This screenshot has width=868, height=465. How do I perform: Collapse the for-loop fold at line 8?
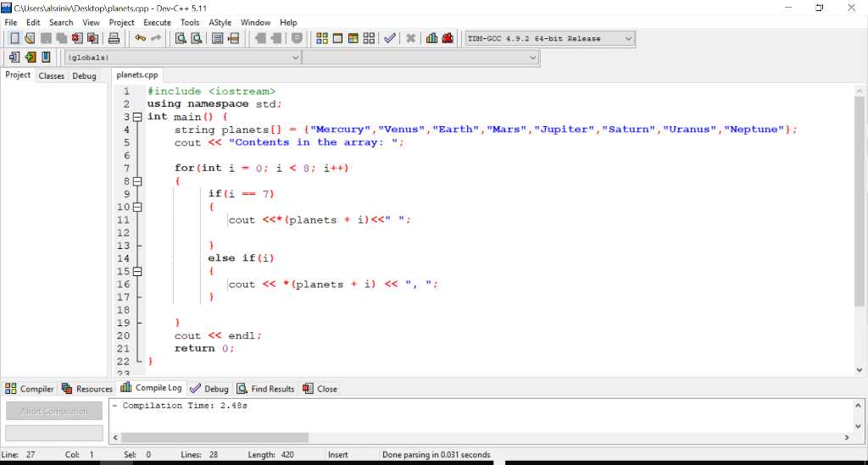(137, 181)
